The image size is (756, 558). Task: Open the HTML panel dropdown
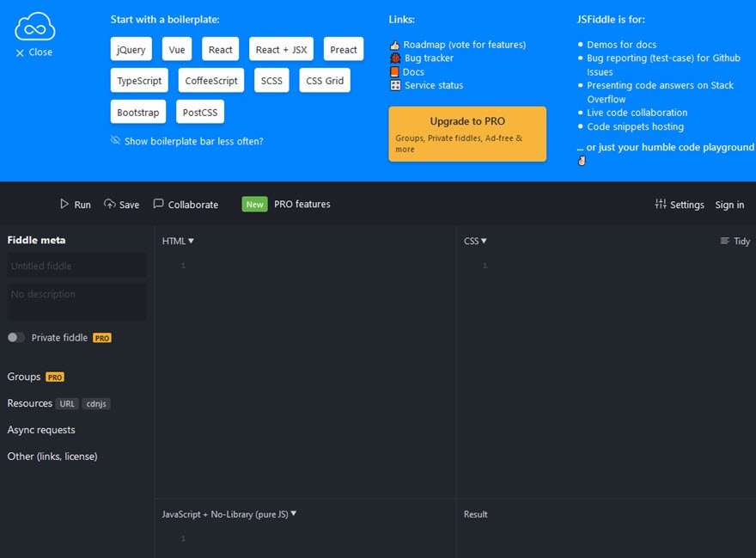(177, 241)
